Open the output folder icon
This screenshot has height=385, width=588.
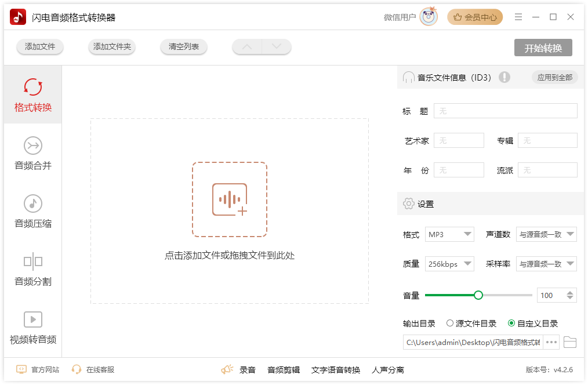[570, 342]
